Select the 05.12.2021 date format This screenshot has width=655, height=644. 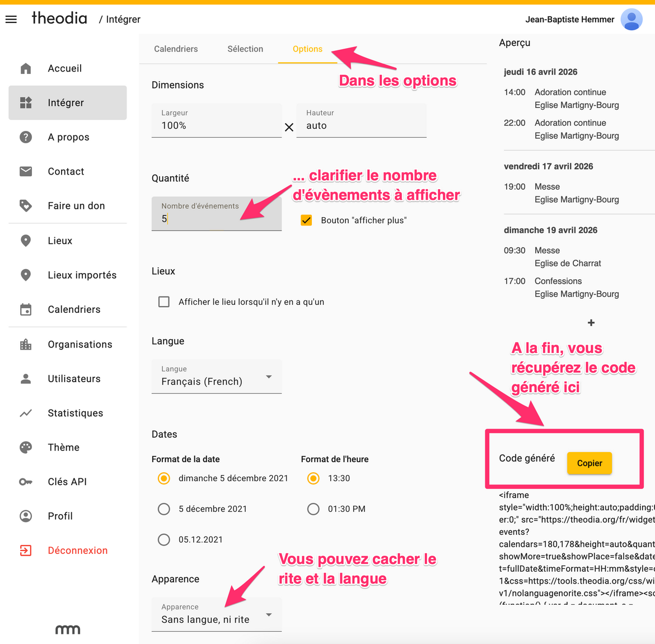coord(163,540)
